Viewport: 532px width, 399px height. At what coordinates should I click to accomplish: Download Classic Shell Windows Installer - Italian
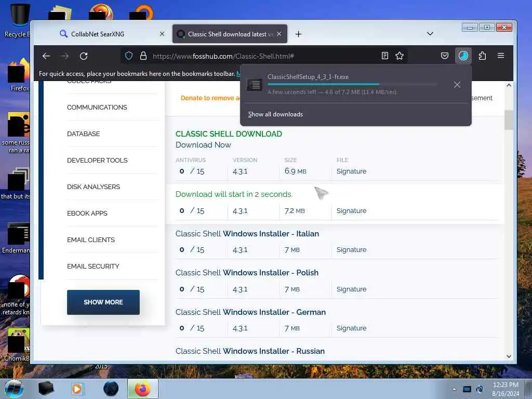click(x=247, y=234)
